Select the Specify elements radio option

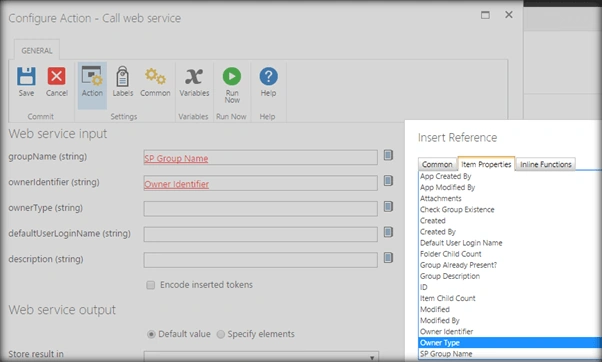tap(221, 334)
